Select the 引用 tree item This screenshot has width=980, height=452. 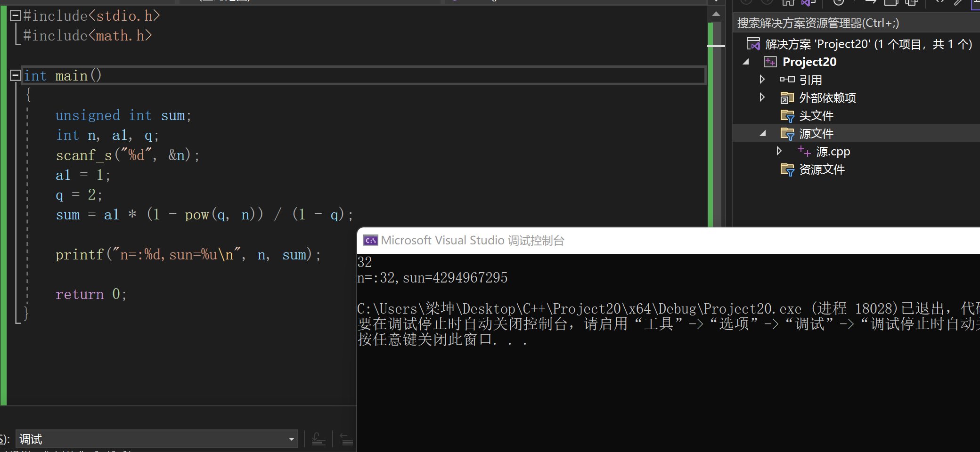(810, 80)
